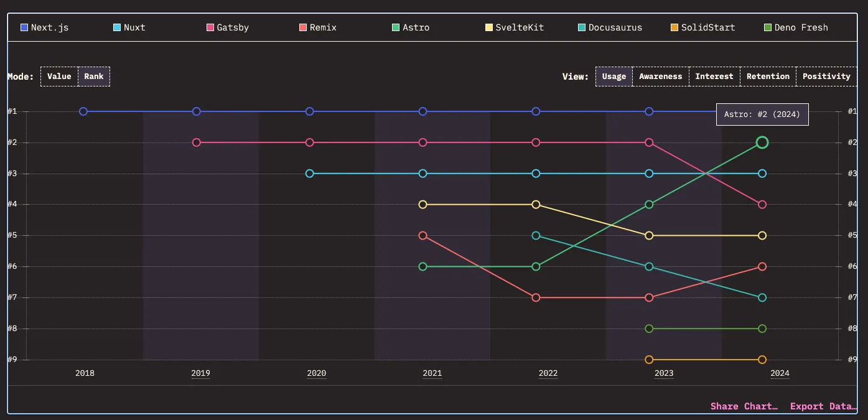Select Next.js 2019 data point
The height and width of the screenshot is (420, 868).
click(197, 111)
